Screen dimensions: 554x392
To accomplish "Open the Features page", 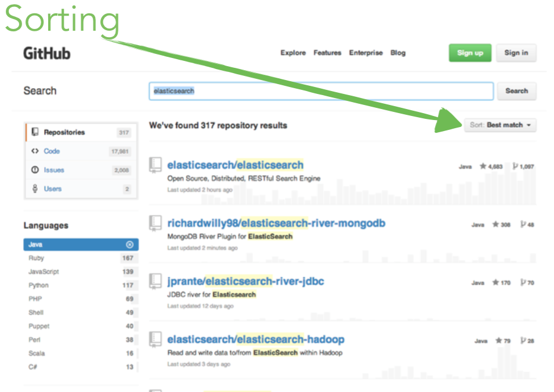I will (x=327, y=53).
